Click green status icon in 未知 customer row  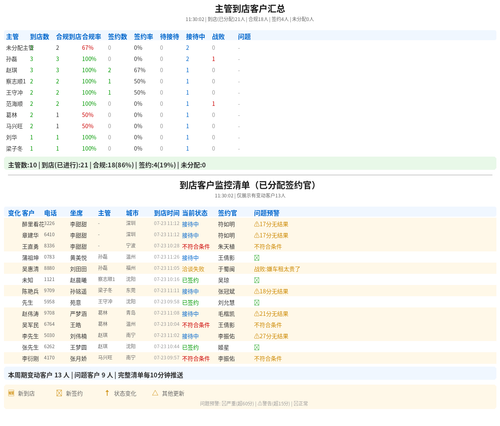click(257, 280)
